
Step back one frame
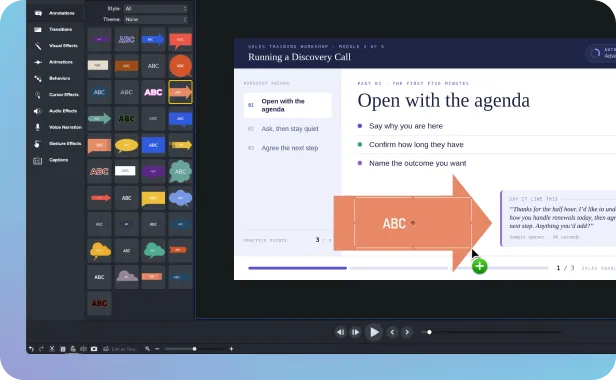(x=340, y=332)
